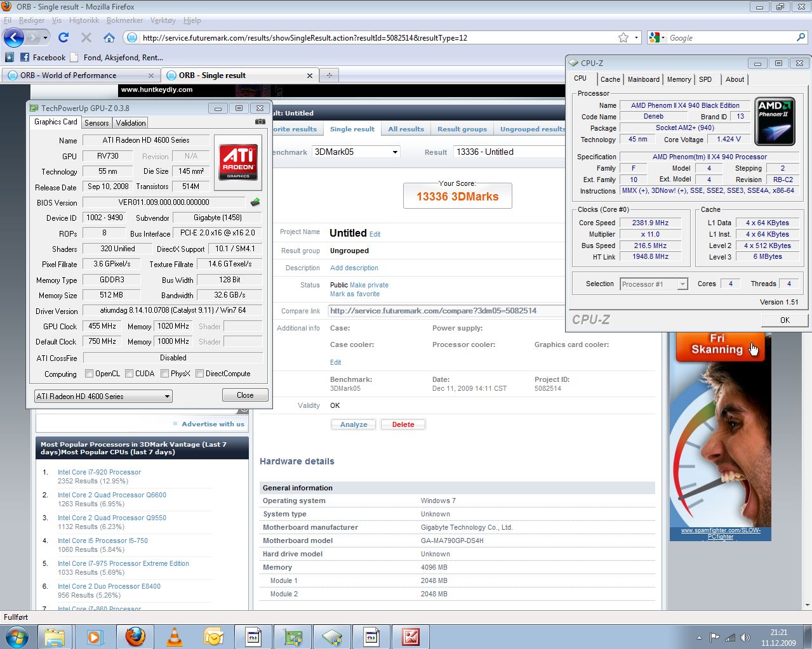Take GPU-Z screenshot with camera icon

tap(260, 122)
